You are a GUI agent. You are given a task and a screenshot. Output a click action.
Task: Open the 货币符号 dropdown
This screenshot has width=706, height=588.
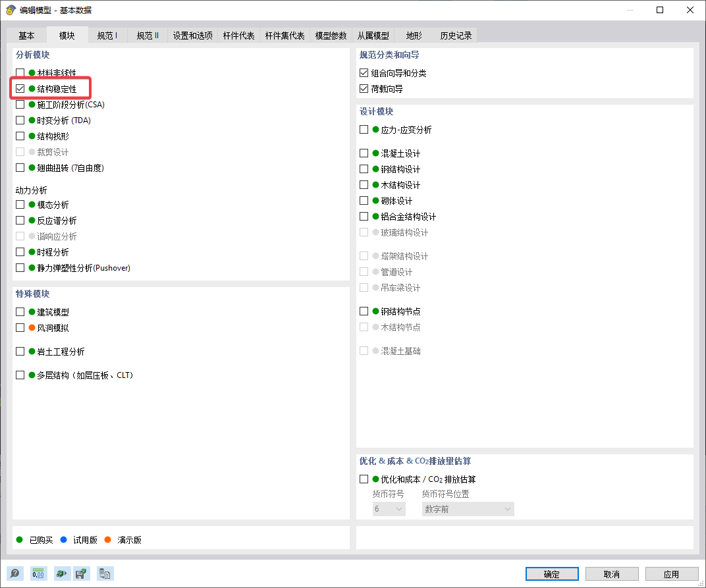coord(389,509)
